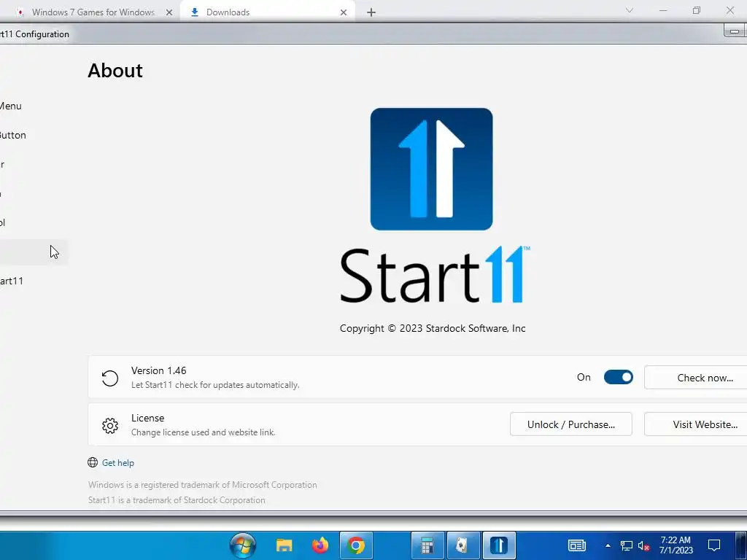This screenshot has width=747, height=560.
Task: Open the Get help link
Action: (117, 463)
